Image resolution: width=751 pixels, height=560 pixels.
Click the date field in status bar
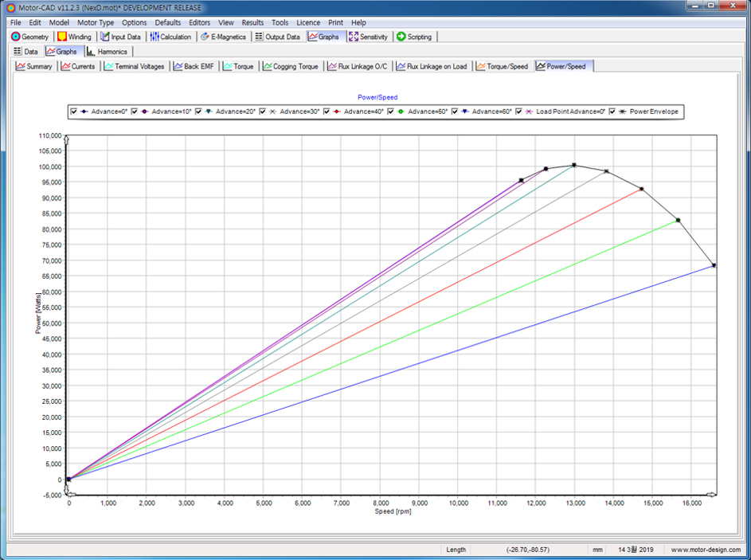pyautogui.click(x=636, y=550)
